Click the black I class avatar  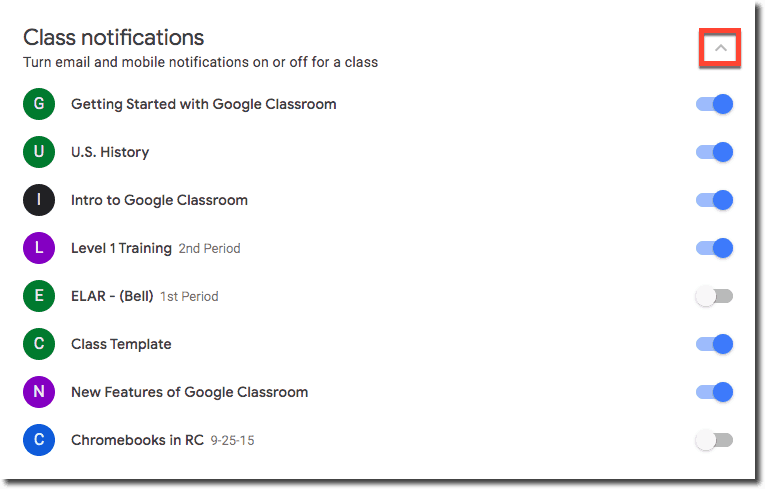39,200
